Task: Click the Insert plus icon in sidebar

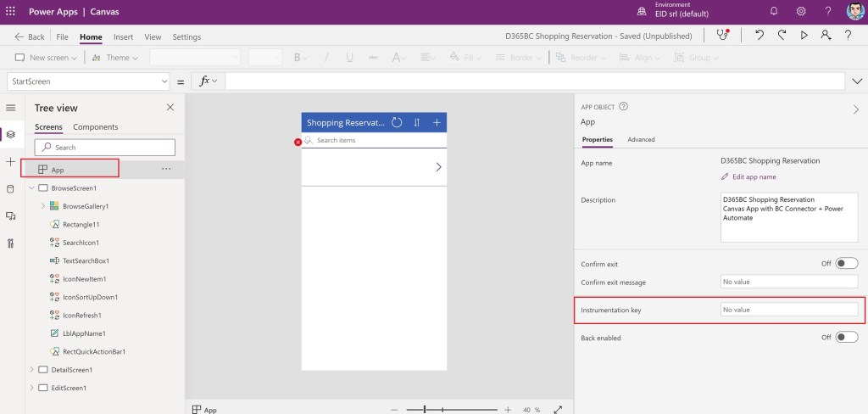Action: point(11,162)
